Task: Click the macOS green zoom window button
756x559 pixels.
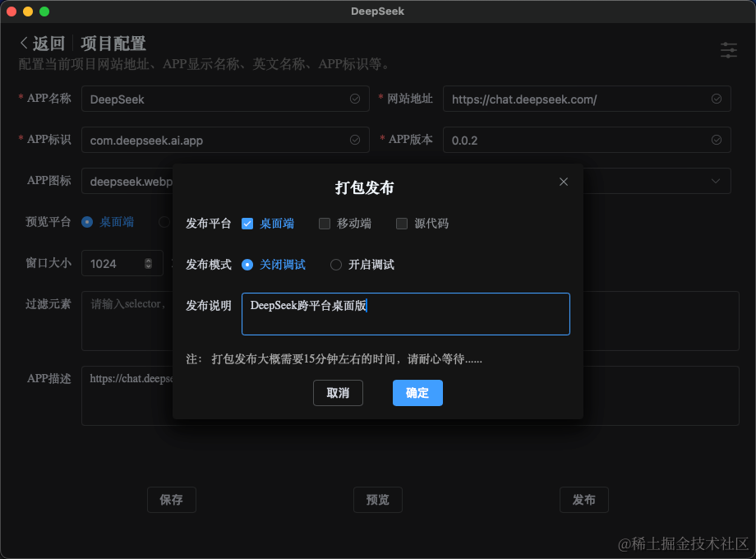Action: 44,12
